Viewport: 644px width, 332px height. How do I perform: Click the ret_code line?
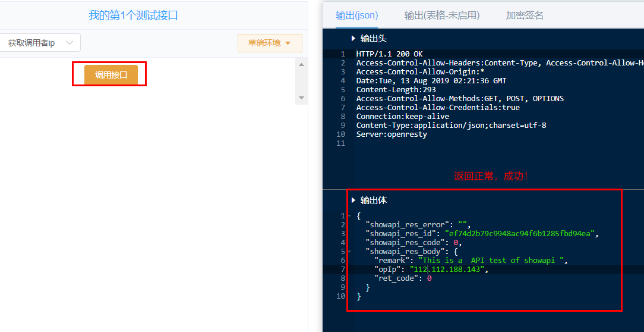point(403,278)
